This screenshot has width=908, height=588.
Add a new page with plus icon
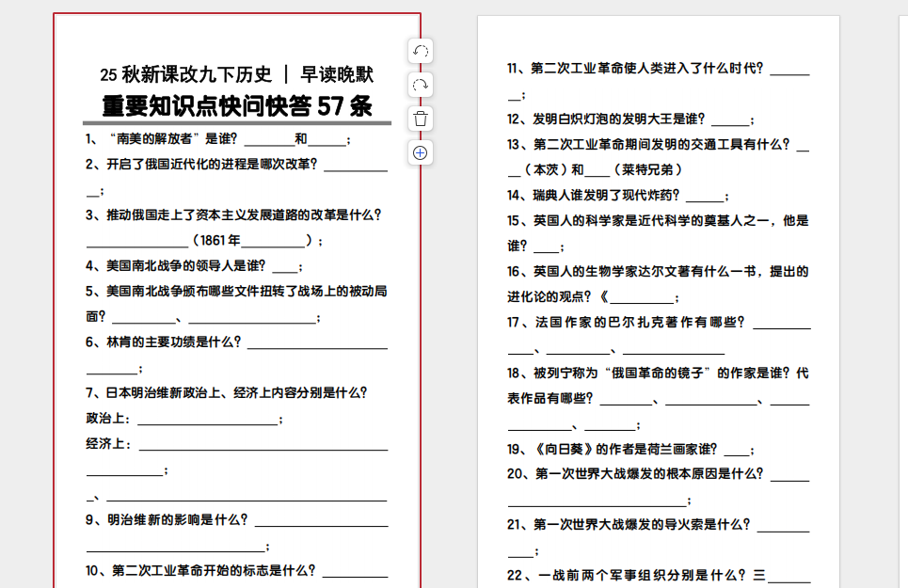click(x=421, y=152)
